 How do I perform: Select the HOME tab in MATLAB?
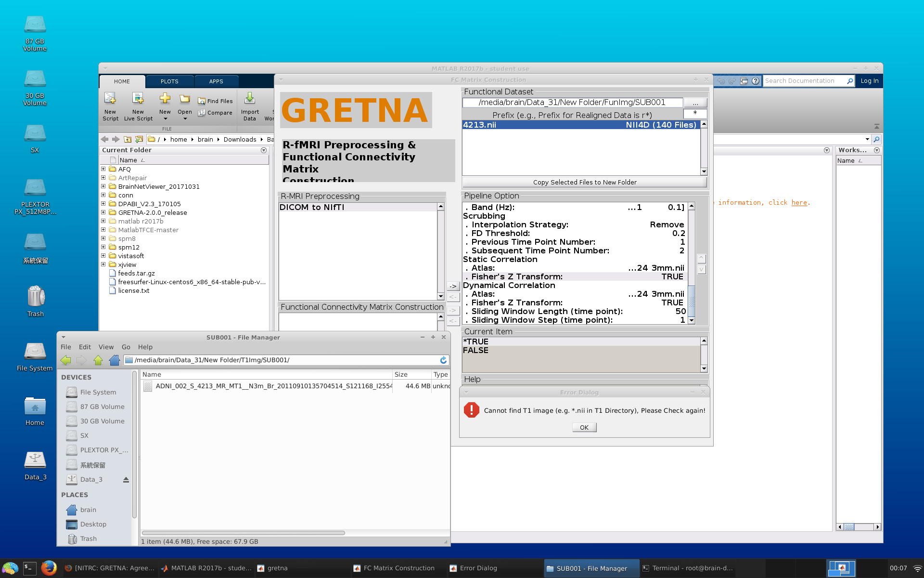click(x=122, y=81)
